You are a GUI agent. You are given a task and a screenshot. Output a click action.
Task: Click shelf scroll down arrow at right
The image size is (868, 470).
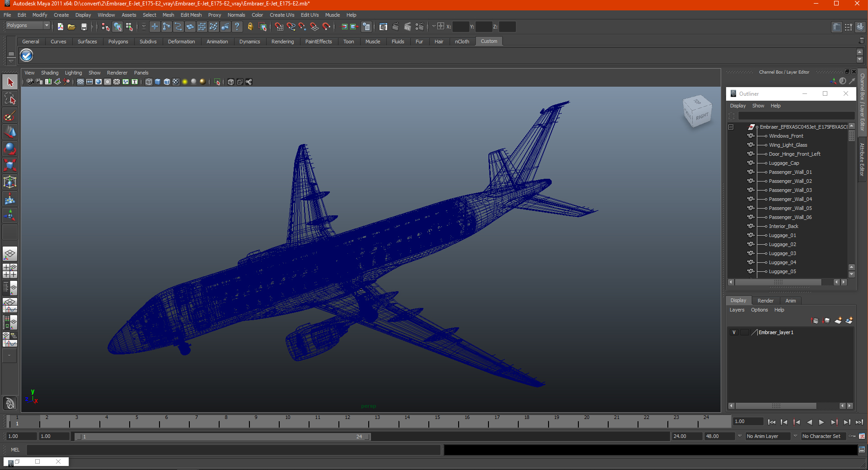pyautogui.click(x=860, y=60)
